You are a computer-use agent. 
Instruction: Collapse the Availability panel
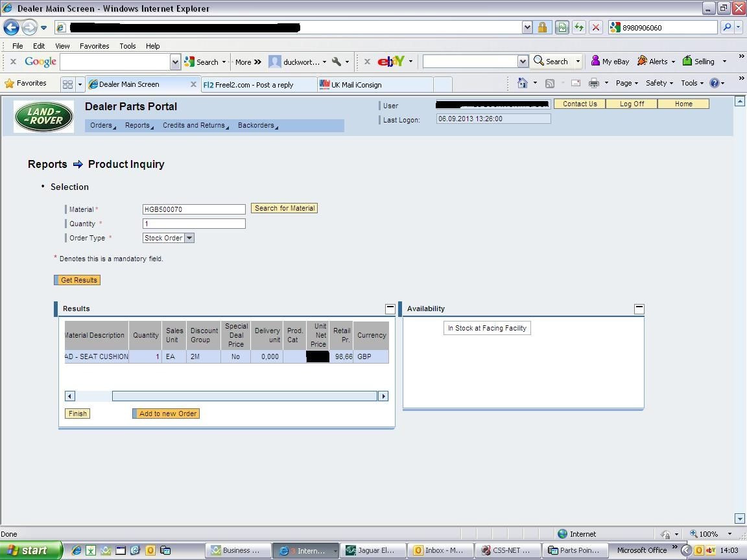click(639, 309)
